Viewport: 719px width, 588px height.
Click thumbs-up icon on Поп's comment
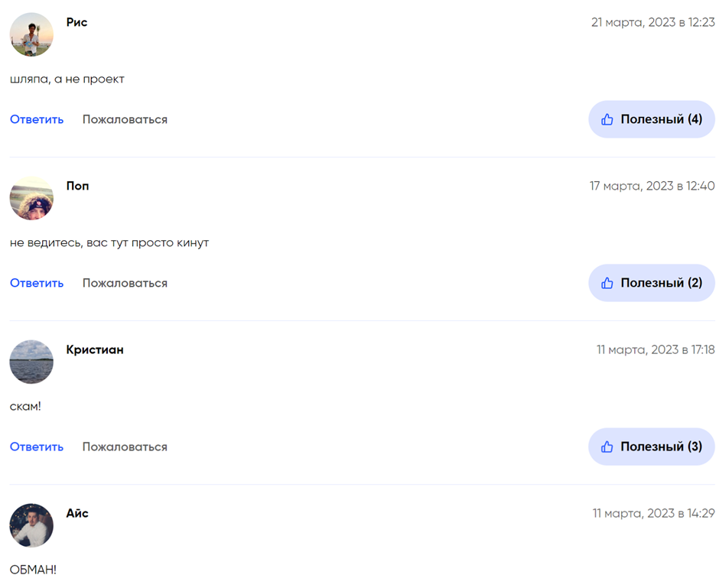tap(607, 283)
